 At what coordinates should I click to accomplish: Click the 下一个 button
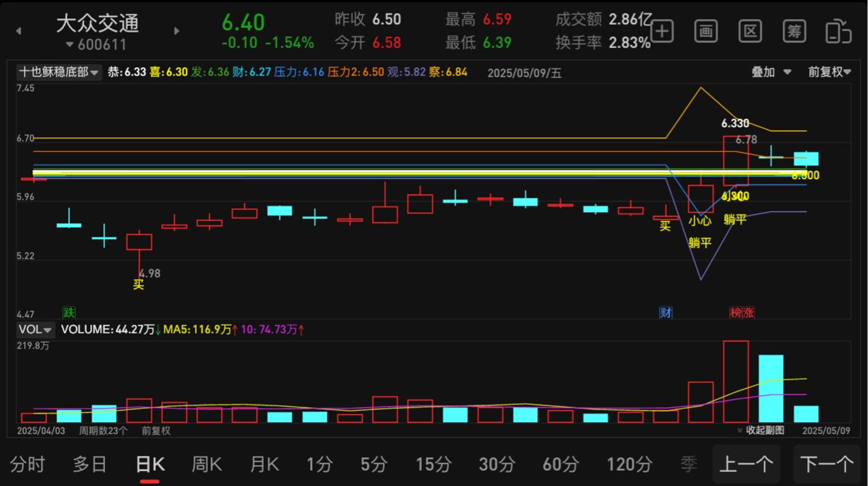(827, 464)
